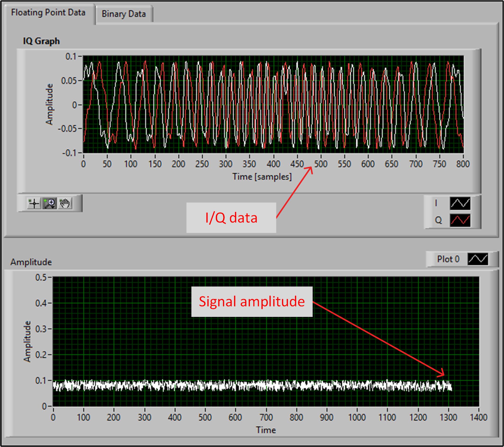The width and height of the screenshot is (504, 447).
Task: Click the IQ Graph title label
Action: [41, 41]
